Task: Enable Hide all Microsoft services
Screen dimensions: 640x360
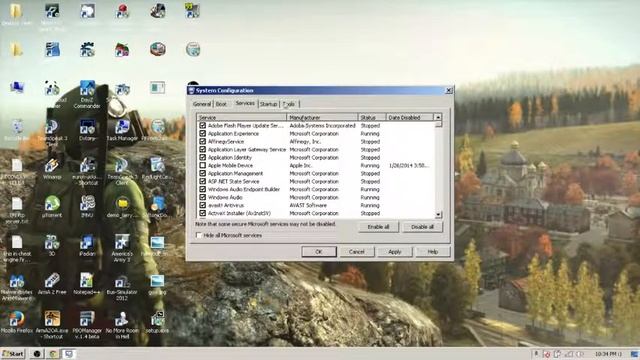Action: pos(199,236)
